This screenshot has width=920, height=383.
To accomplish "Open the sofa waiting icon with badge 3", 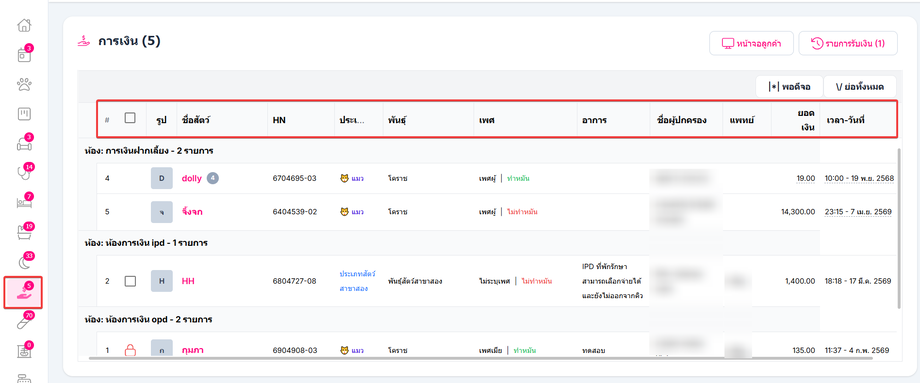I will tap(23, 143).
